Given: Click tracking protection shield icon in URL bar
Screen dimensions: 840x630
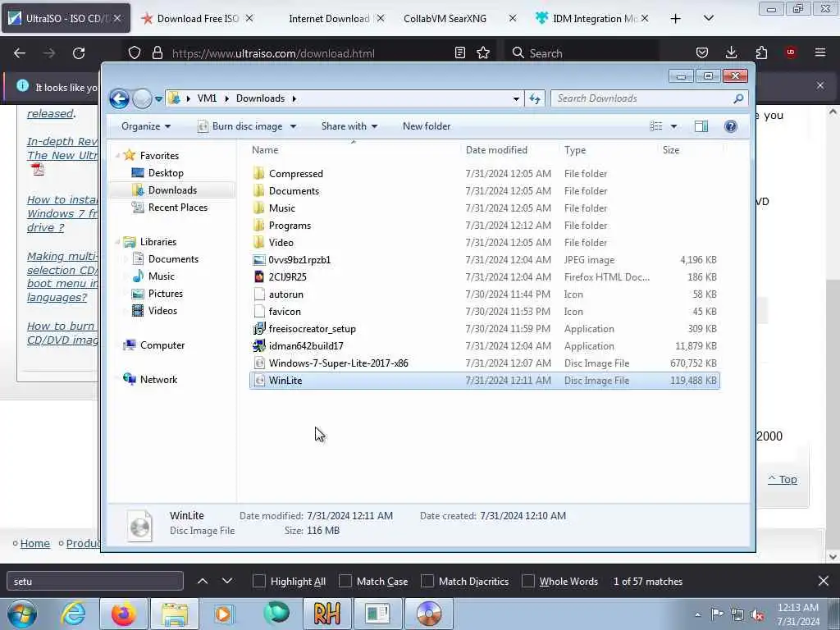Looking at the screenshot, I should coord(135,53).
